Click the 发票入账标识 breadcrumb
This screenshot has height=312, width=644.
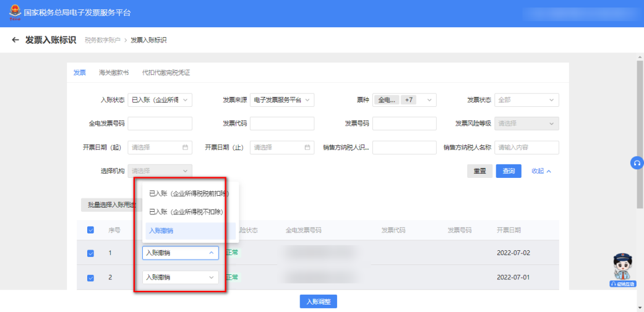148,40
